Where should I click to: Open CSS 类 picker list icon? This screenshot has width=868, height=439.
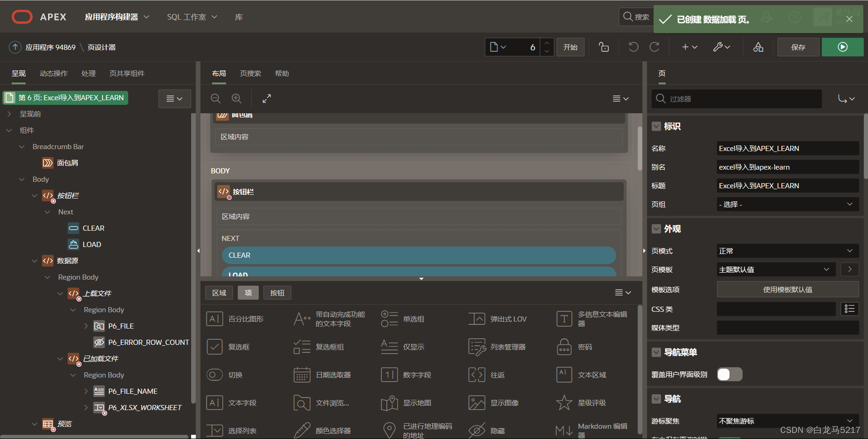[x=849, y=309]
